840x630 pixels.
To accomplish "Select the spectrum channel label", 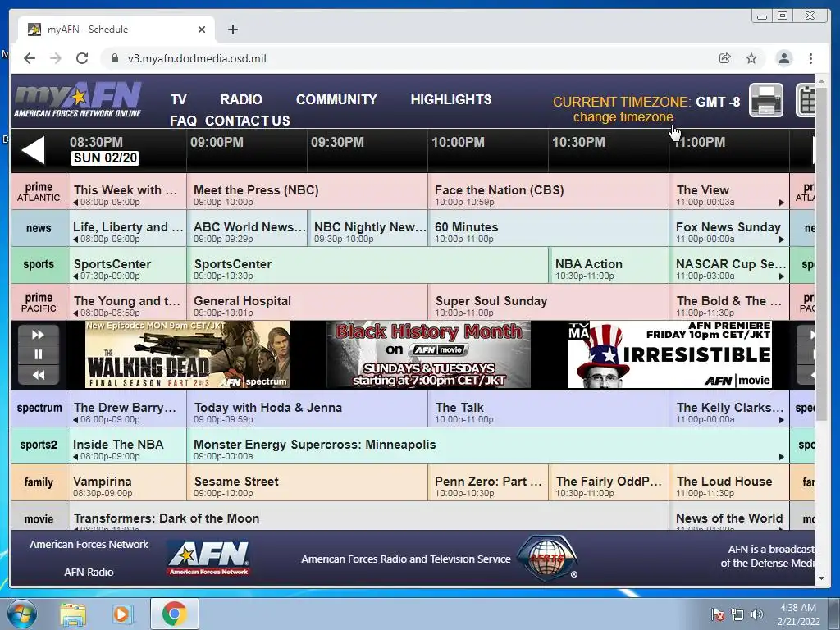I will click(x=39, y=409).
